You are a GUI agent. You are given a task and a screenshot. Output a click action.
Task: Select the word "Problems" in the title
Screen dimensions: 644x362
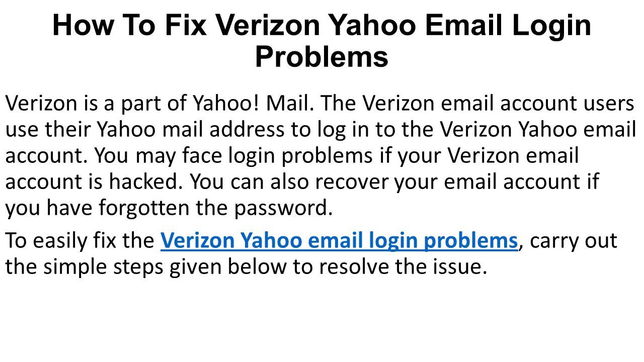[x=322, y=57]
